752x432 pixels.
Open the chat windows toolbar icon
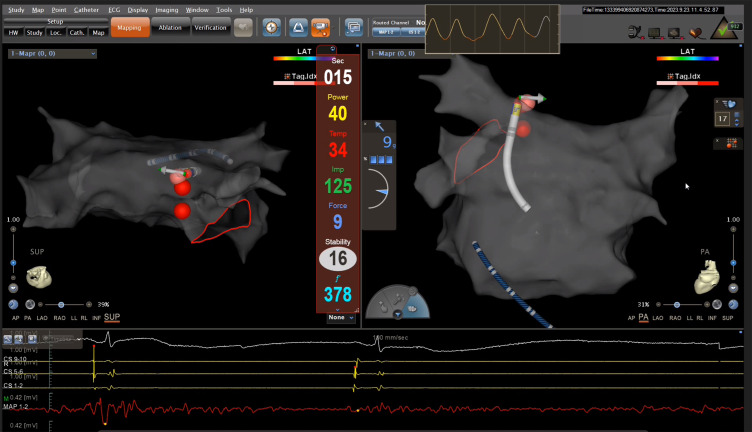(354, 26)
